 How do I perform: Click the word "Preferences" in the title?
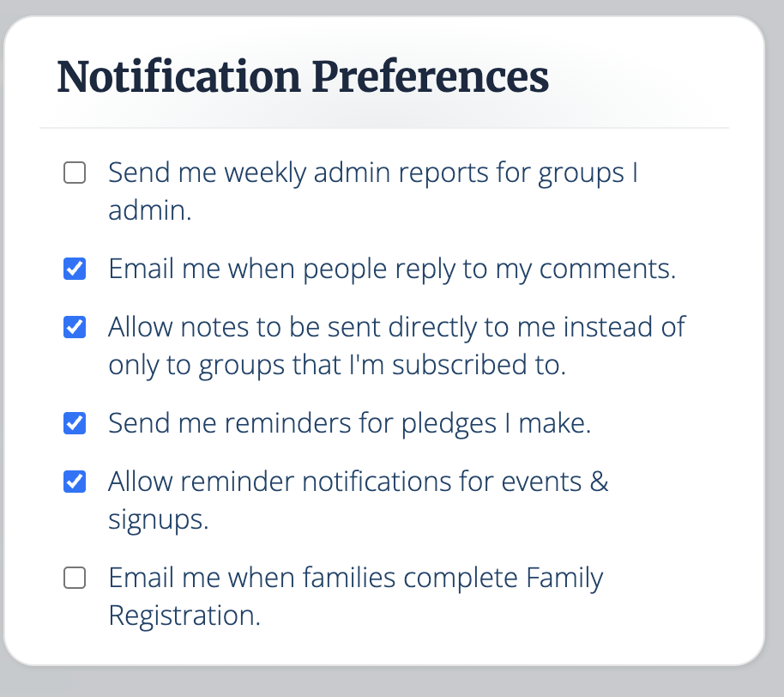(430, 77)
